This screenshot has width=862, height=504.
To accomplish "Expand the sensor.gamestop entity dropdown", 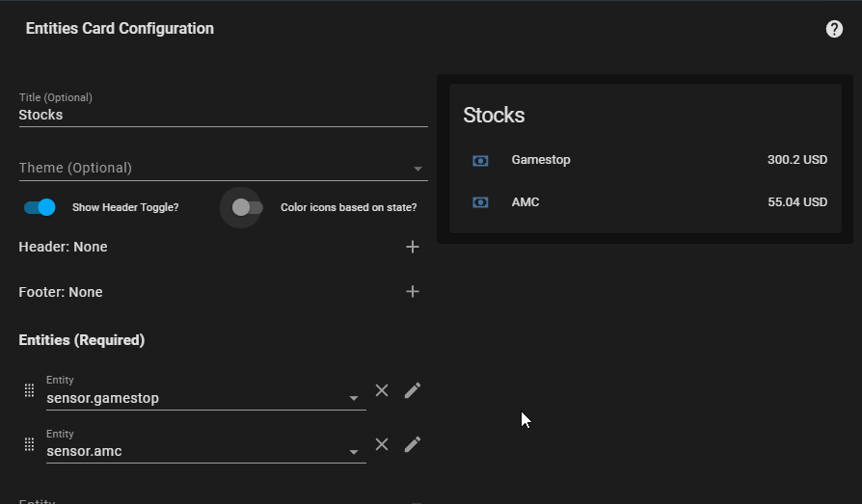I will point(354,398).
